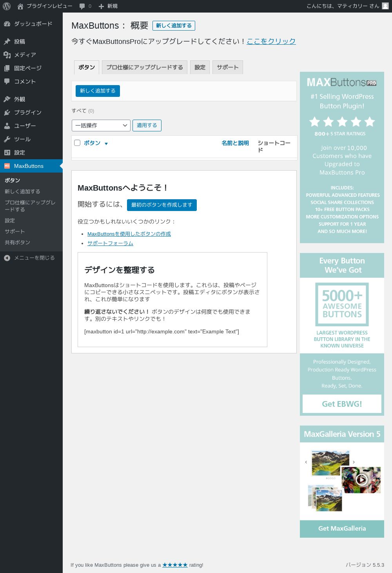Click the ショートコード column header
This screenshot has width=392, height=573.
point(274,146)
